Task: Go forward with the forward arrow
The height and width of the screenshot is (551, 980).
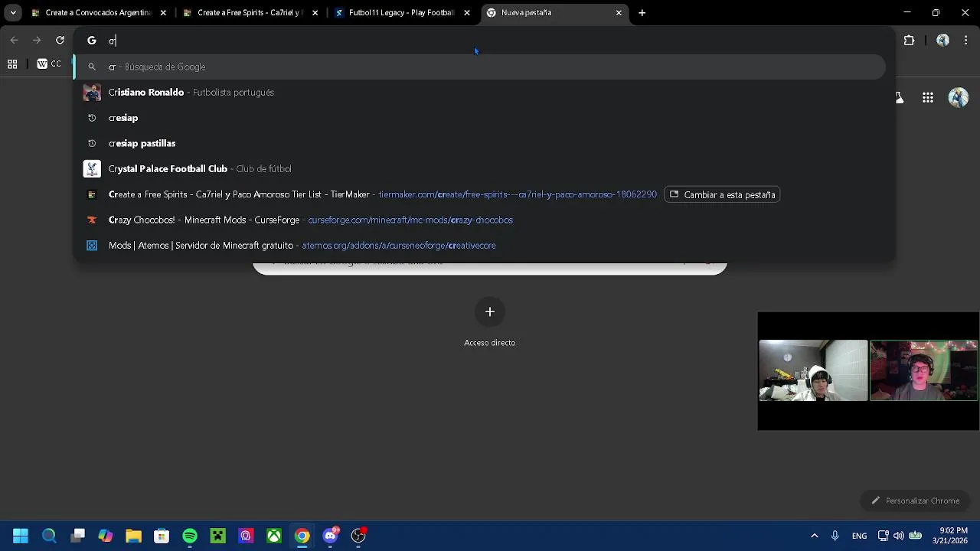Action: tap(37, 40)
